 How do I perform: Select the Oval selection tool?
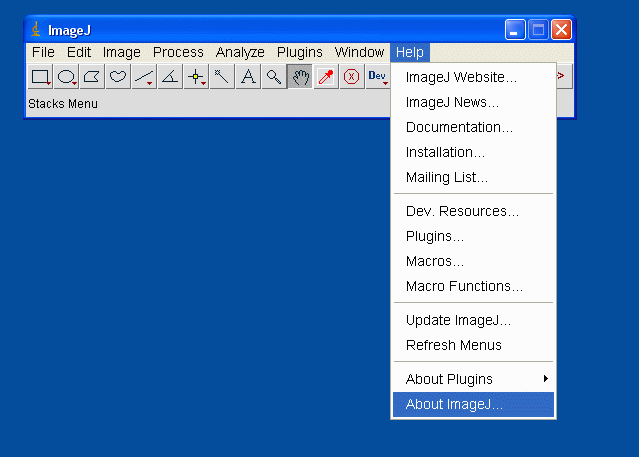point(66,77)
